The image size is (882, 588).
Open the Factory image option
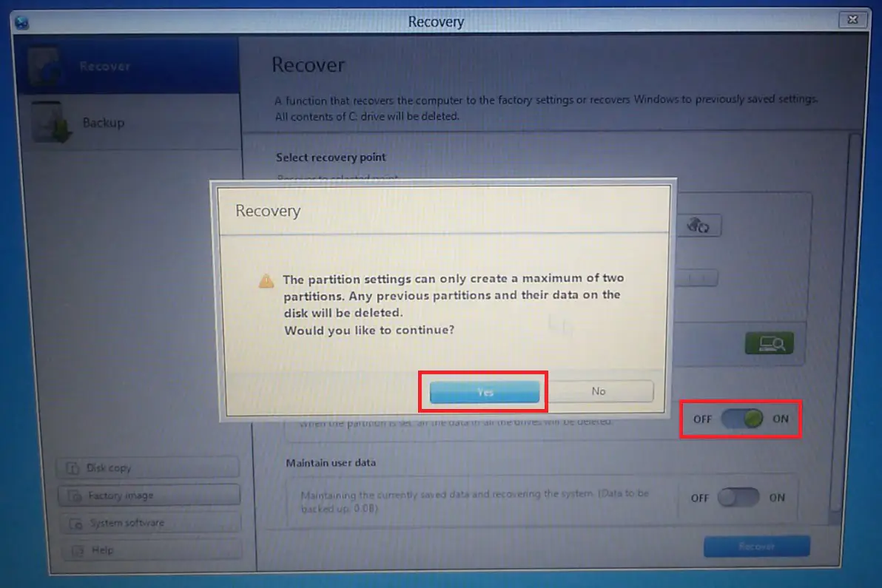click(x=149, y=496)
